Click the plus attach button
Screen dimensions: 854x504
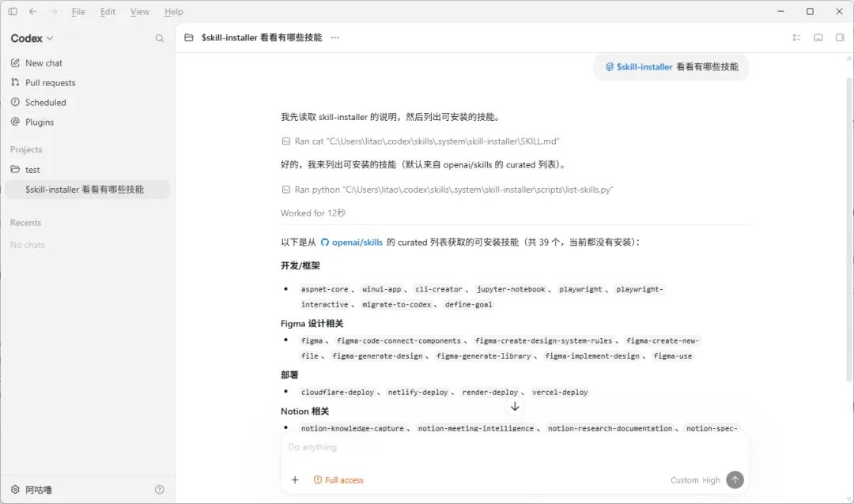pyautogui.click(x=295, y=480)
